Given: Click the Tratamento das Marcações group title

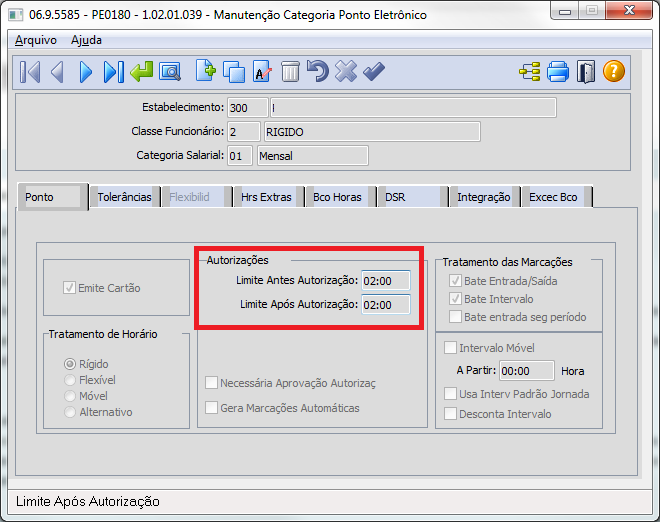Looking at the screenshot, I should coord(507,262).
